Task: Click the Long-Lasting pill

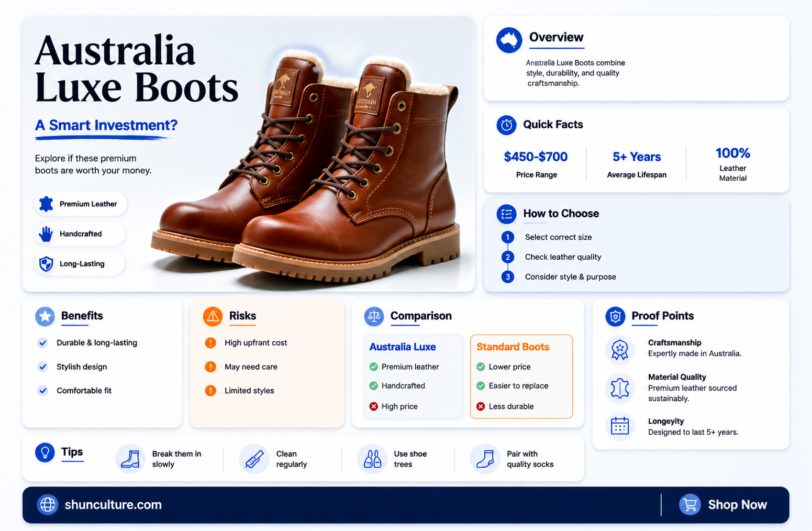Action: pyautogui.click(x=80, y=264)
